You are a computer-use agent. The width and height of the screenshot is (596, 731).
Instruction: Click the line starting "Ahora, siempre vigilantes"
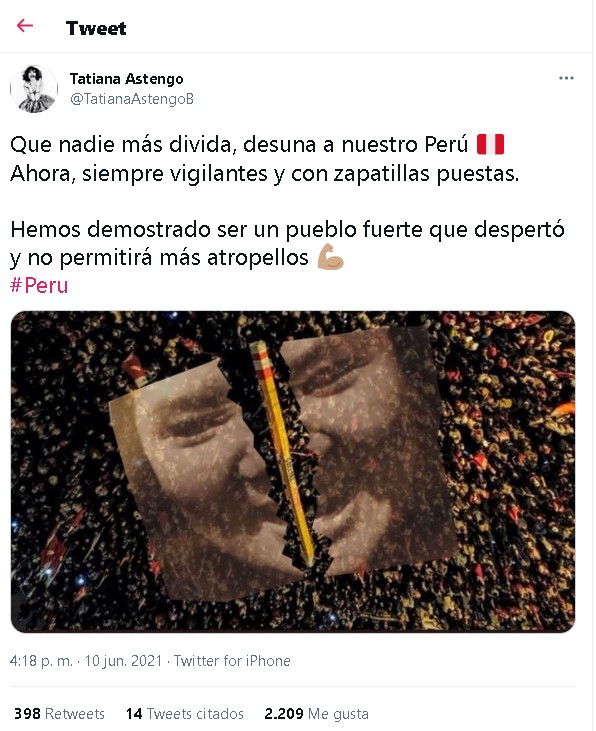point(264,173)
